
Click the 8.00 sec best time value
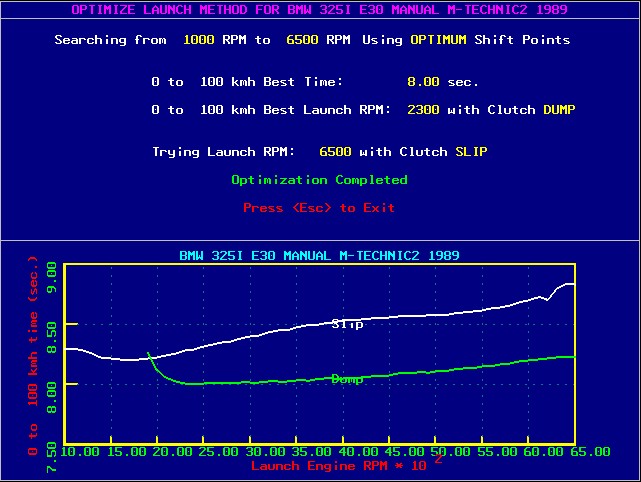click(x=423, y=82)
